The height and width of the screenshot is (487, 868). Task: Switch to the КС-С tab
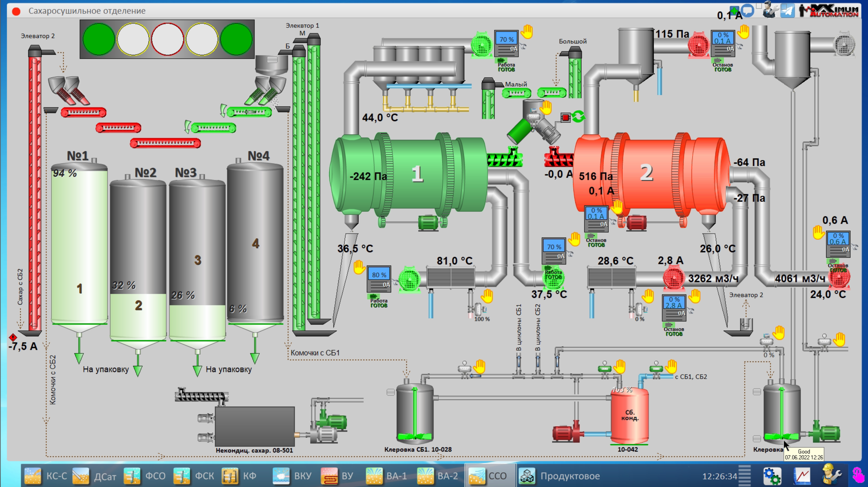[x=46, y=476]
